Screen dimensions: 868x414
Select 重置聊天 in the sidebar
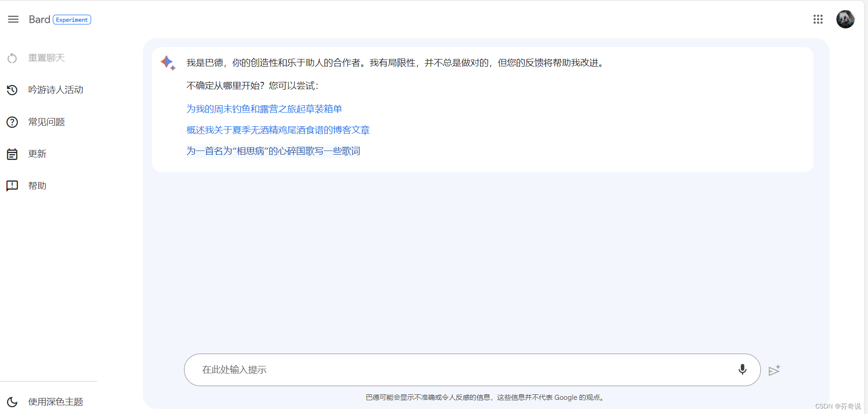pyautogui.click(x=47, y=58)
